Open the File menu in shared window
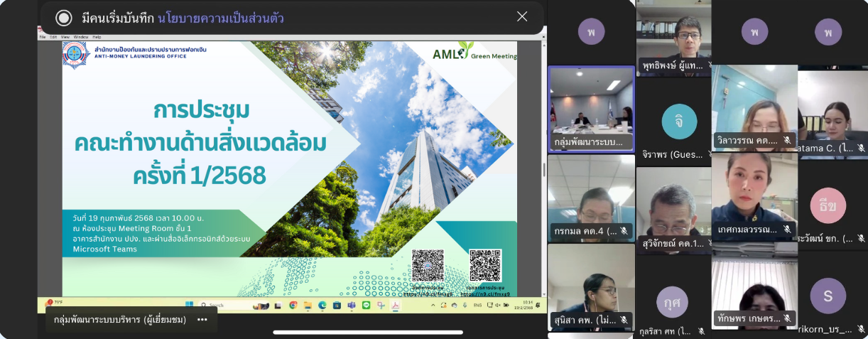The width and height of the screenshot is (868, 339). [43, 36]
